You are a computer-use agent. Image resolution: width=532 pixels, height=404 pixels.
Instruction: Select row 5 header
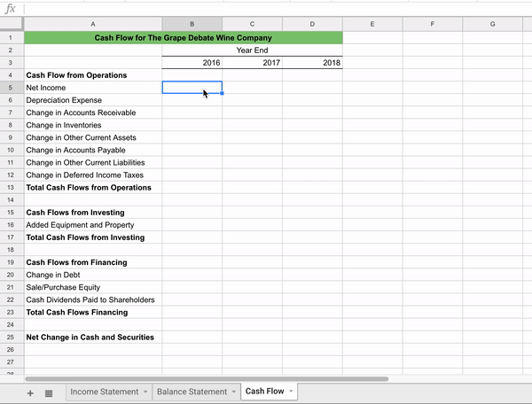pyautogui.click(x=12, y=88)
